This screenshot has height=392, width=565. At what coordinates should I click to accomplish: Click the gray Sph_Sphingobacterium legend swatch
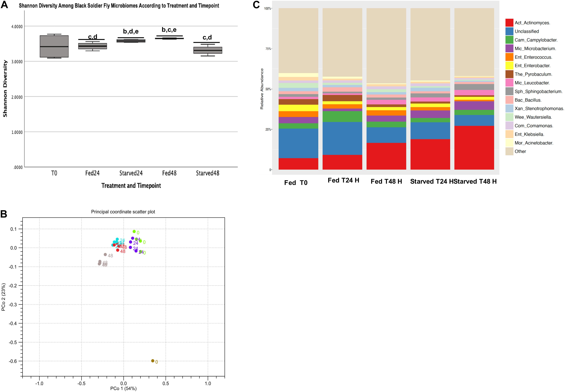tap(509, 91)
